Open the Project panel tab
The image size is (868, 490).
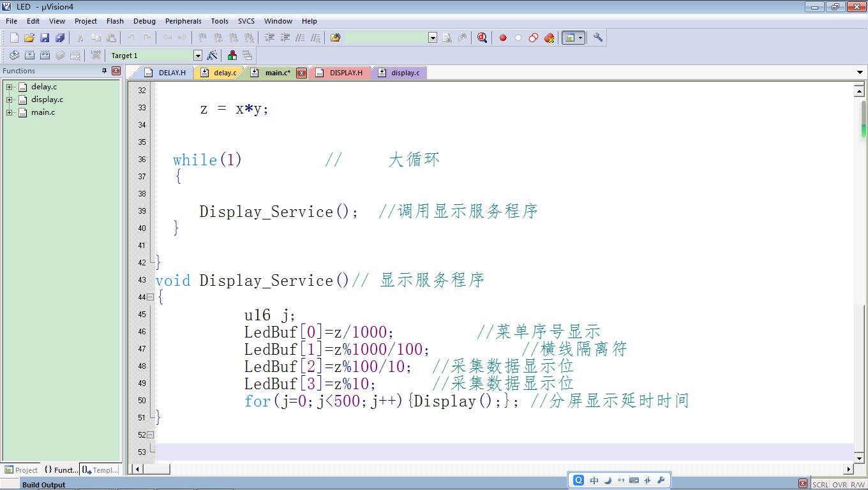click(21, 470)
